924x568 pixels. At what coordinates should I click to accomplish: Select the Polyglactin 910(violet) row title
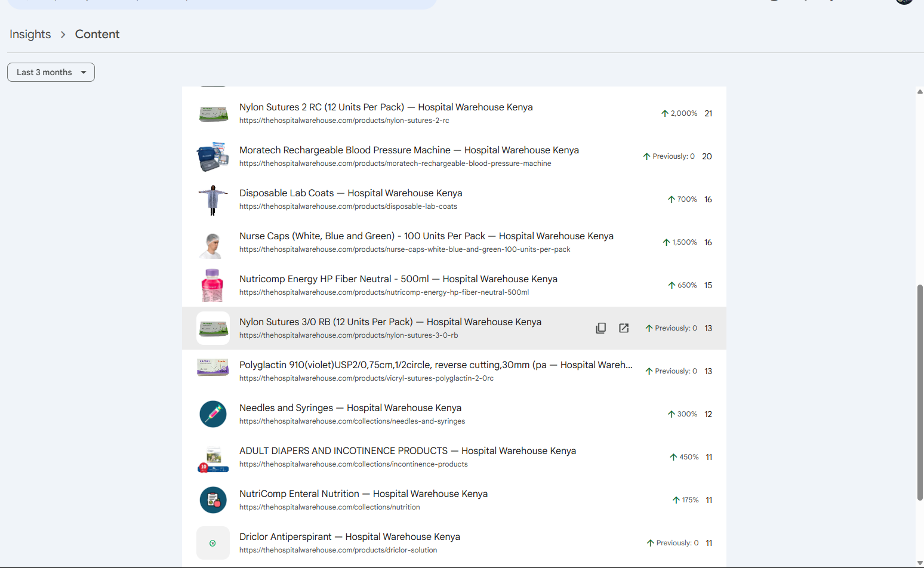tap(436, 365)
